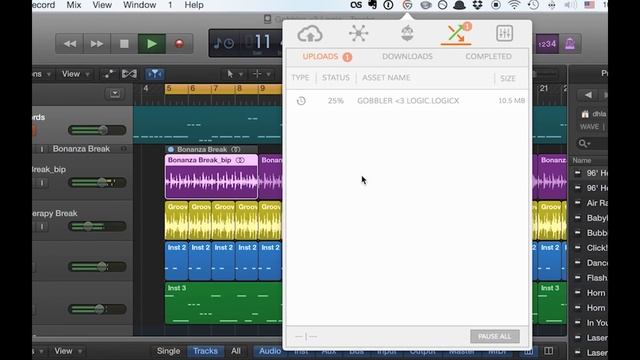Toggle the automation curve icon in tracks toolbar
This screenshot has height=360, width=640.
coord(108,74)
